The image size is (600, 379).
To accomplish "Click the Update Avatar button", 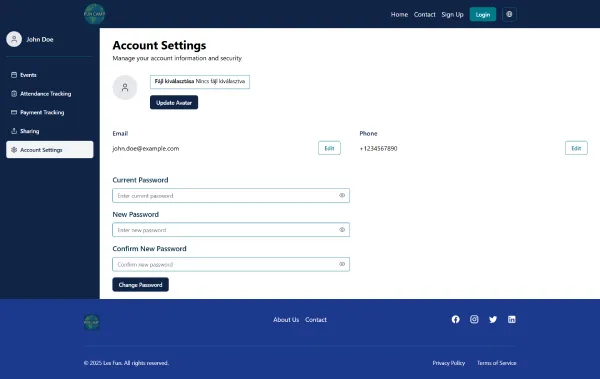I will (174, 103).
